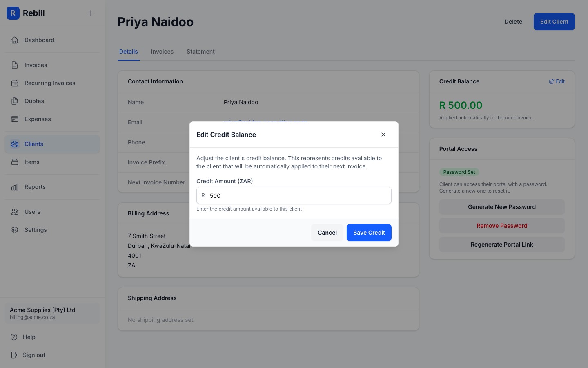Switch to the Invoices tab for Priya Naidoo
Viewport: 588px width, 368px height.
coord(162,52)
